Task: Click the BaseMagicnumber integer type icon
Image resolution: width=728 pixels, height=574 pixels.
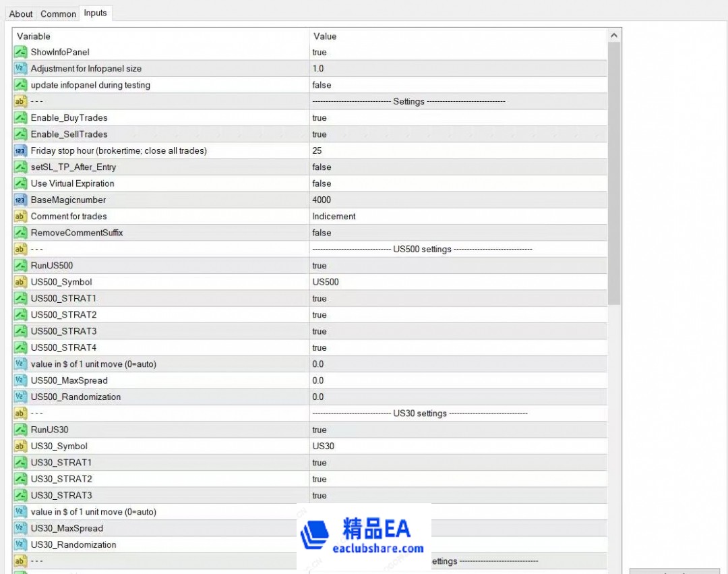Action: [20, 200]
